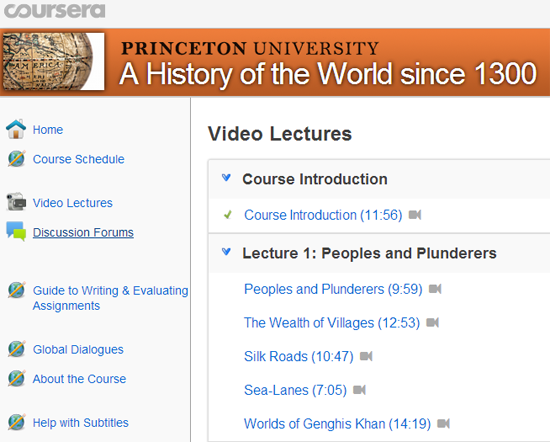Play Worlds of Genghis Khan (14:19)
This screenshot has height=442, width=550.
point(337,424)
